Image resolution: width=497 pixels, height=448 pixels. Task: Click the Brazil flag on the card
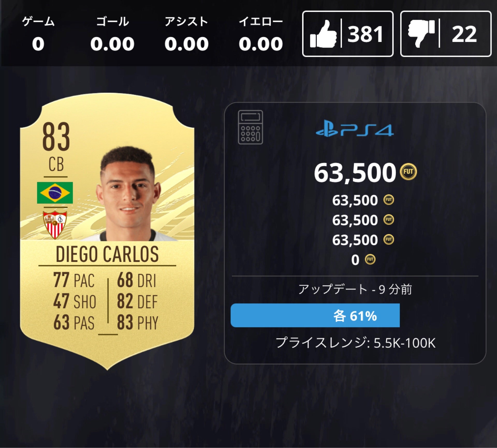[x=55, y=193]
